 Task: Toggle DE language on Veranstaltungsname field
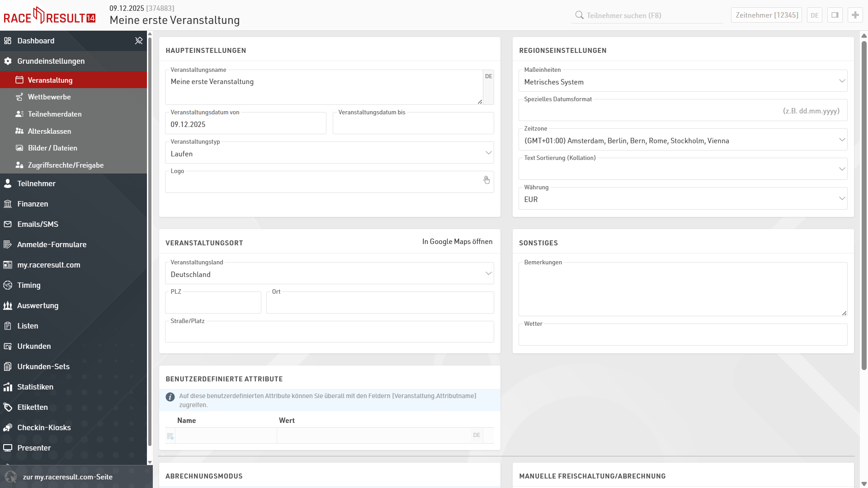click(x=488, y=76)
